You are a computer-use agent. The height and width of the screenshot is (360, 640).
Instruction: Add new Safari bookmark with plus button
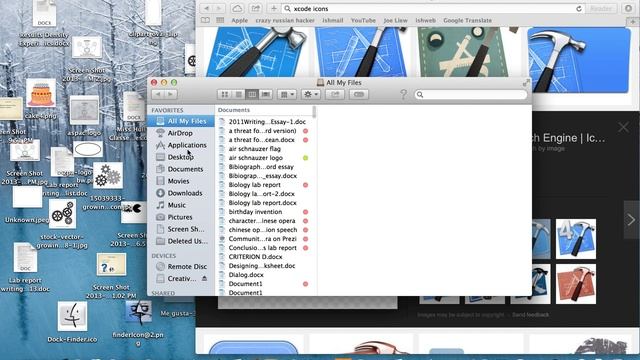coord(273,9)
